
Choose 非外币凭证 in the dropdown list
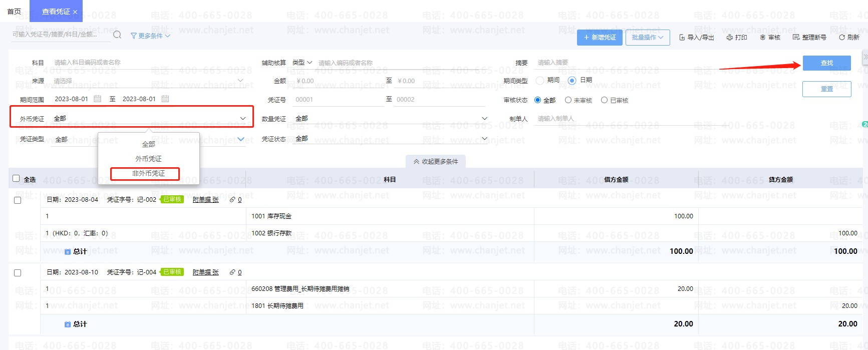(149, 173)
